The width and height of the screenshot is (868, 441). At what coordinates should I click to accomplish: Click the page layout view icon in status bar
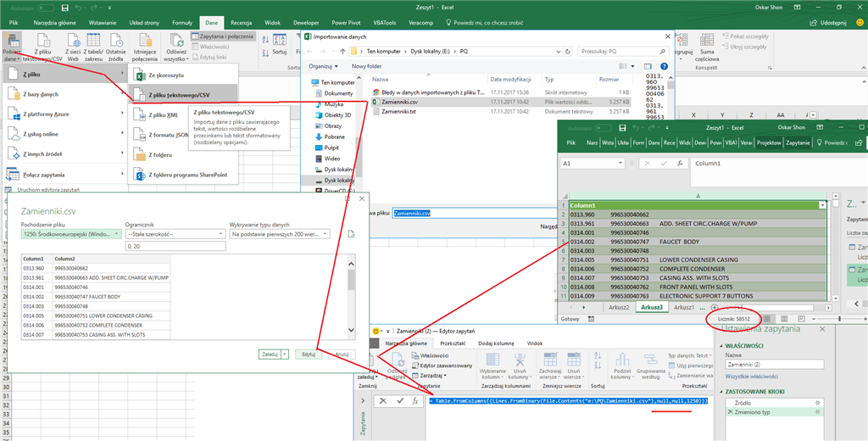(784, 319)
